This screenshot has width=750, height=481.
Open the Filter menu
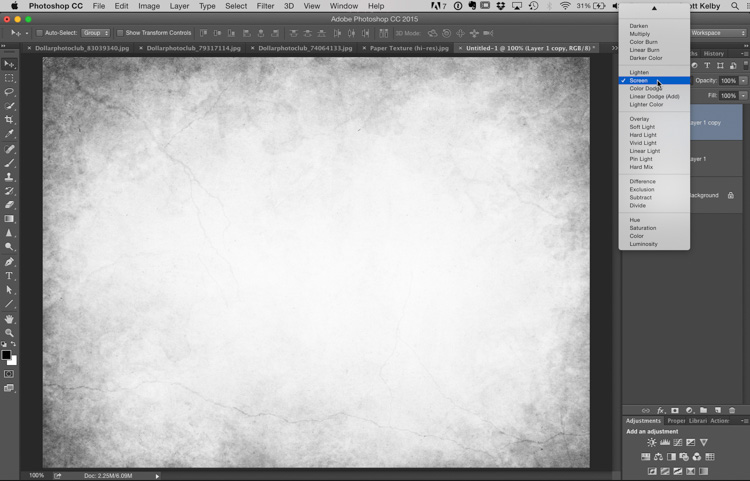pos(265,6)
